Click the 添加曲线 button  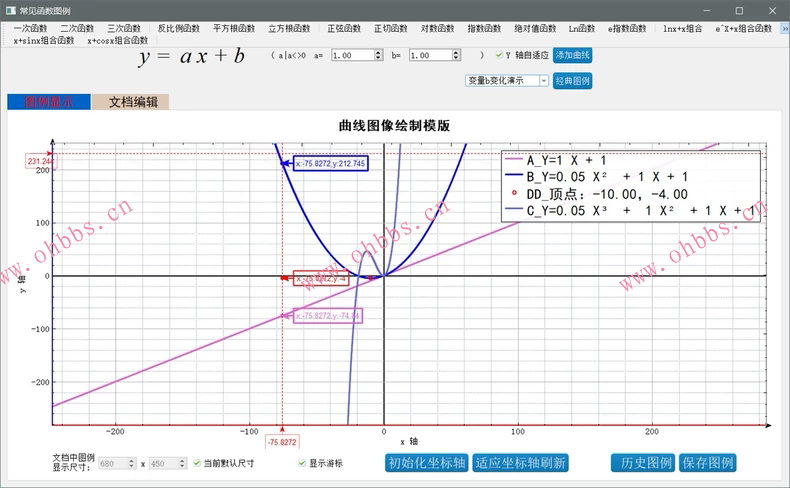(572, 56)
